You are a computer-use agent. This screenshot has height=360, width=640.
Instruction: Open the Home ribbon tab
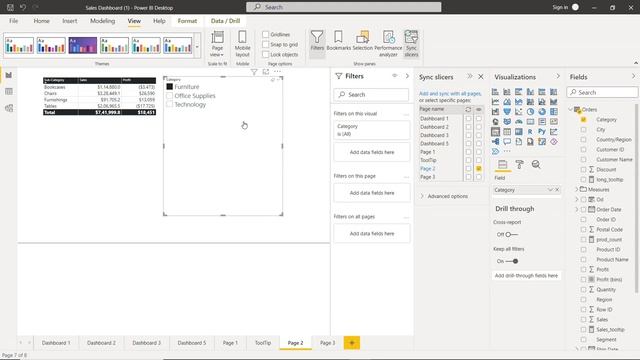[42, 21]
